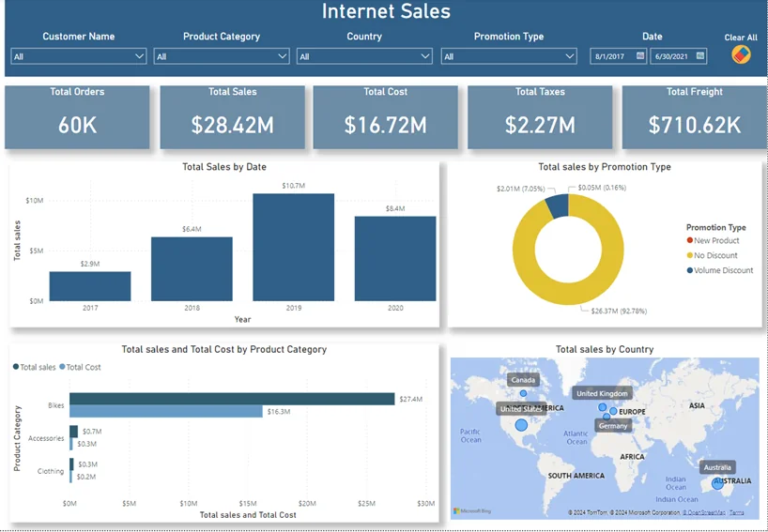Select the Bikes Total sales bar
Screen dimensions: 768x532
pos(232,399)
